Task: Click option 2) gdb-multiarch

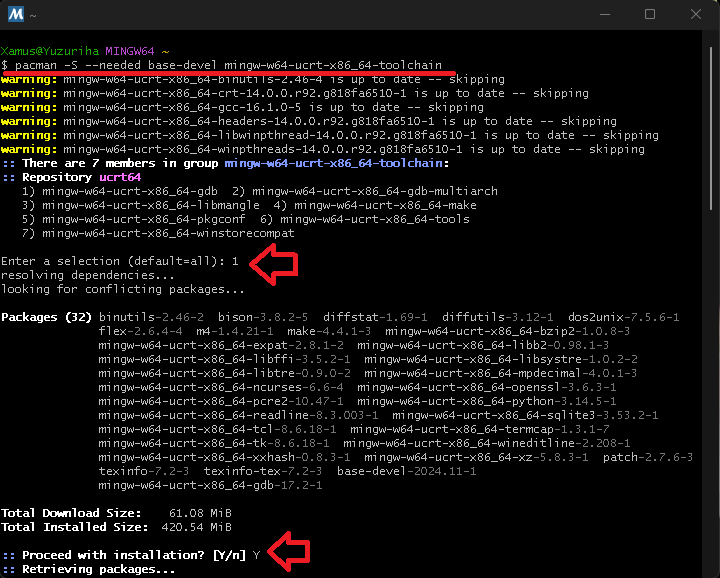Action: point(365,191)
